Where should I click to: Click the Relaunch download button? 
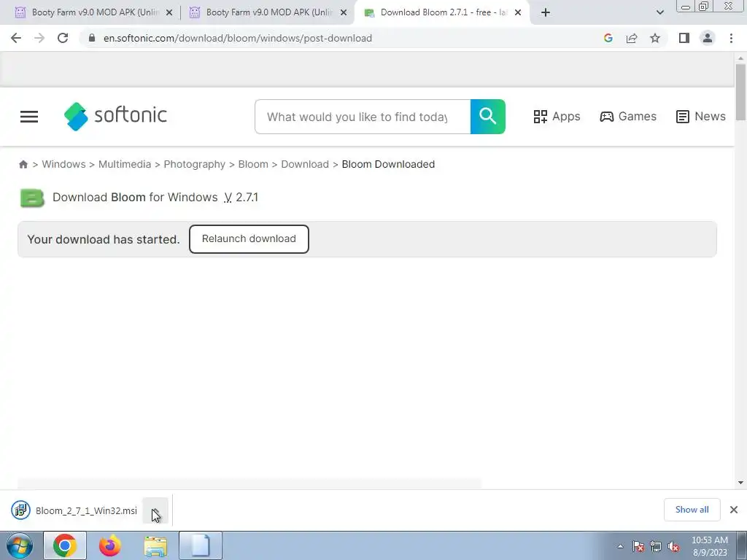point(249,239)
